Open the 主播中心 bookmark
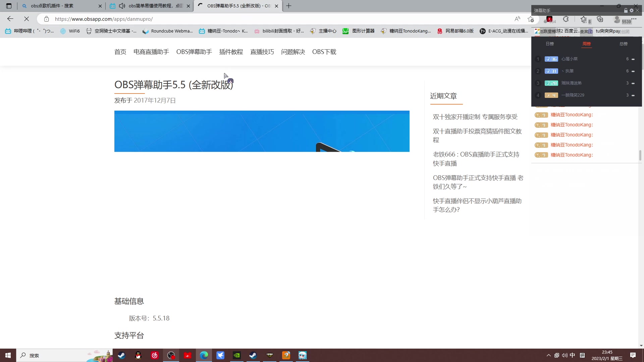 [x=323, y=31]
